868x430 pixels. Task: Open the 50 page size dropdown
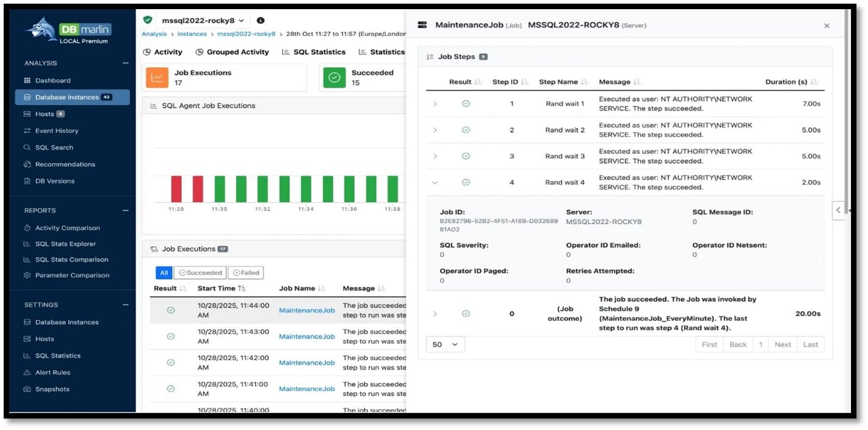tap(445, 344)
